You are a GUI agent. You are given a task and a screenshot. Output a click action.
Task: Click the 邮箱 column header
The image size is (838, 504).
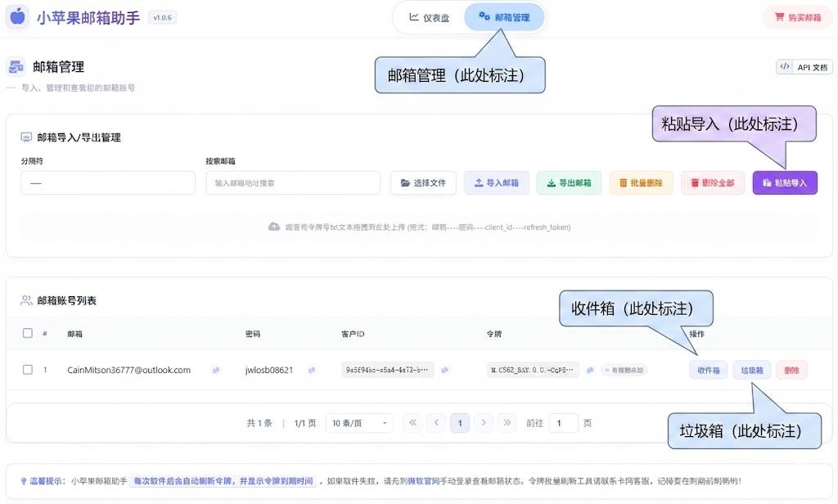point(74,334)
